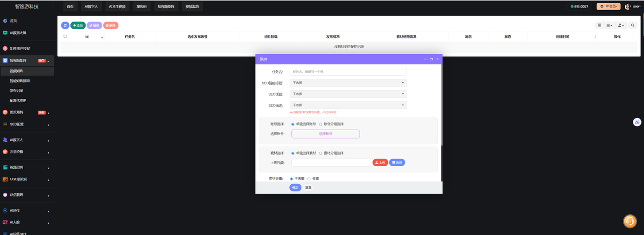Open 发布记录 in the sidebar
644x235 pixels.
point(17,91)
